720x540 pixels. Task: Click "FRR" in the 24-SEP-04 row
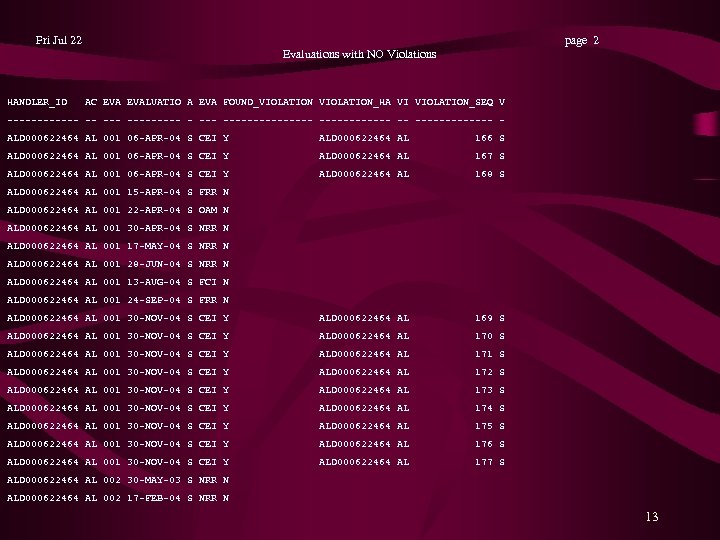pyautogui.click(x=208, y=300)
